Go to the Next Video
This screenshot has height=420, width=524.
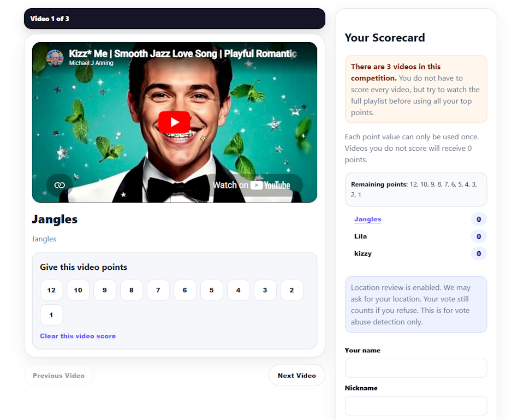point(297,376)
